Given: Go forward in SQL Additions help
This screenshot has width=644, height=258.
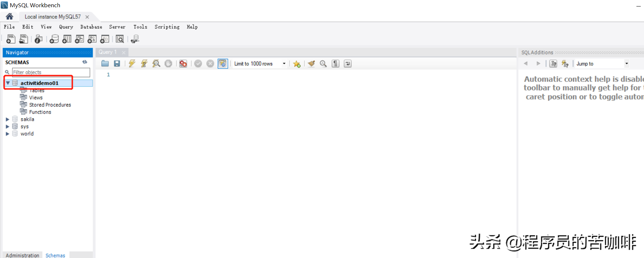Looking at the screenshot, I should pyautogui.click(x=538, y=64).
